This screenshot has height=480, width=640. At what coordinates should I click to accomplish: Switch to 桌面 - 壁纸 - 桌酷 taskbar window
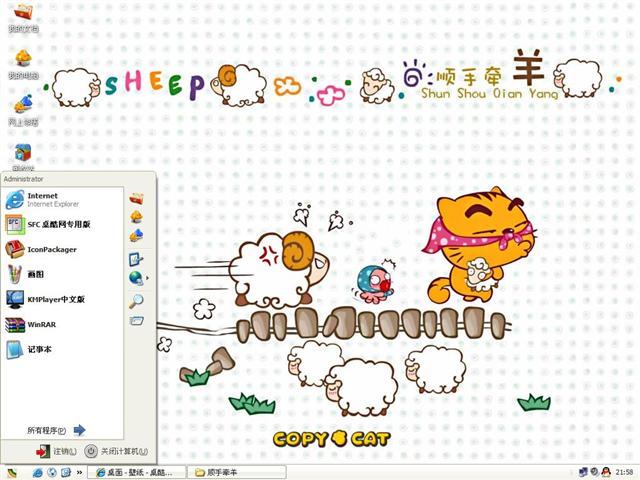click(x=136, y=473)
